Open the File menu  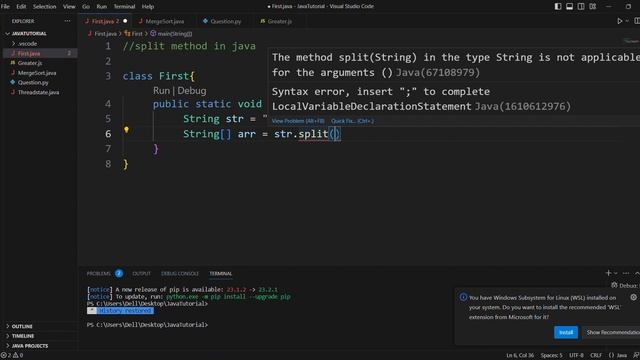tap(5, 7)
